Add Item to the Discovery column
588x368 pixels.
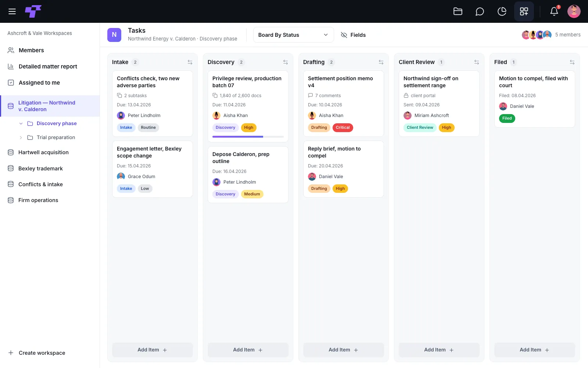248,350
